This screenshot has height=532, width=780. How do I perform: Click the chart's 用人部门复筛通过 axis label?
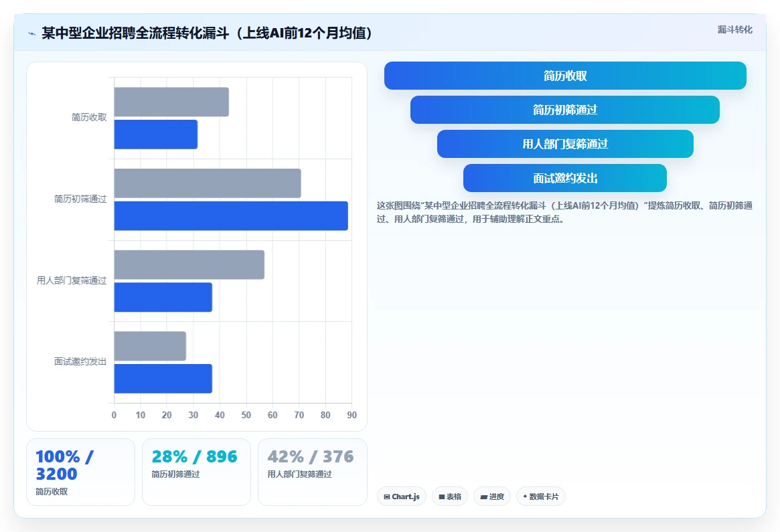click(72, 280)
